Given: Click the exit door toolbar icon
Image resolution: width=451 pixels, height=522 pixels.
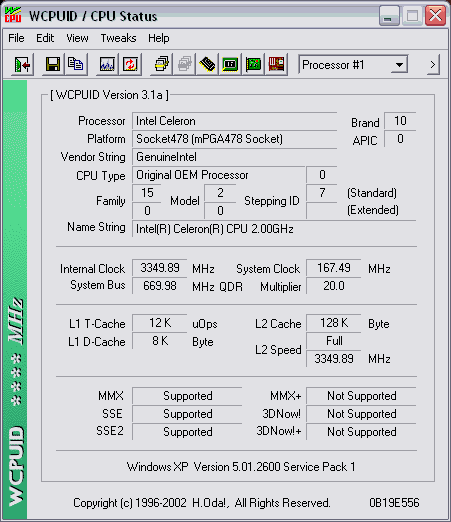Looking at the screenshot, I should coord(22,64).
